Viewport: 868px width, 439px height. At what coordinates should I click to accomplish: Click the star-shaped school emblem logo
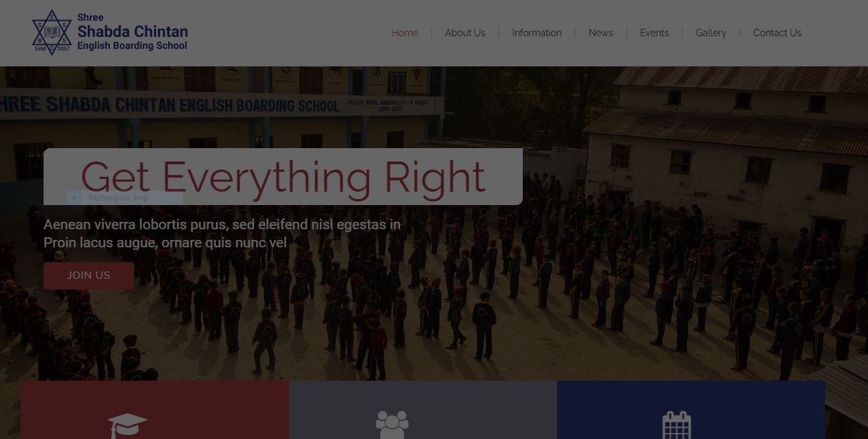tap(52, 32)
